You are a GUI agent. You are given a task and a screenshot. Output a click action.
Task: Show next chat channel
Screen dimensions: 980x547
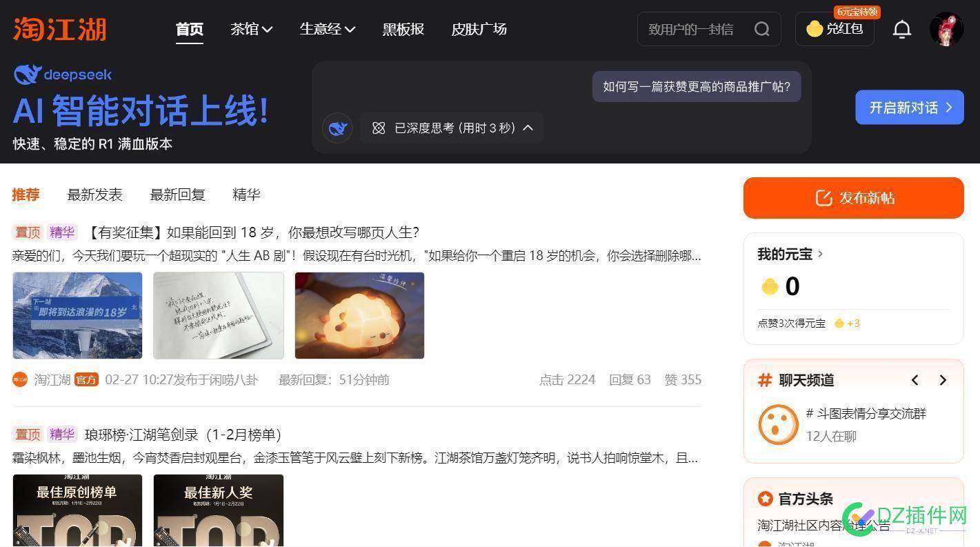coord(943,380)
